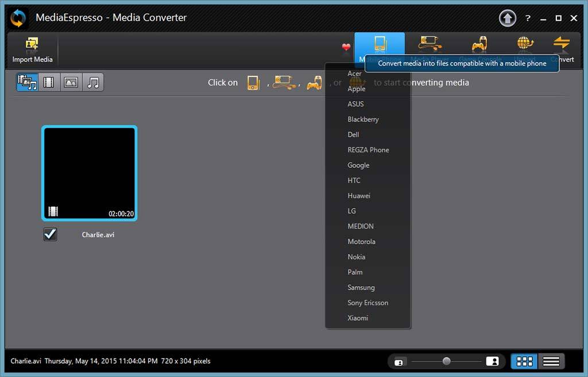Screen dimensions: 588x377
Task: Switch to list view layout
Action: [x=551, y=361]
